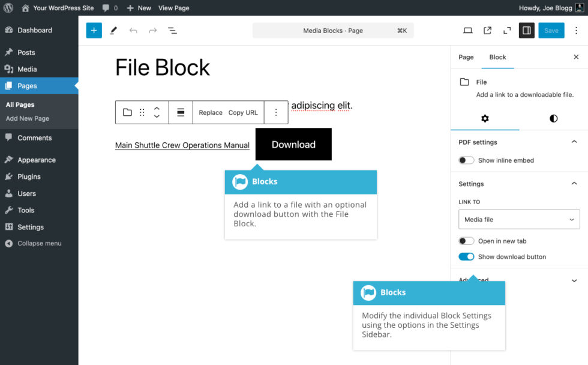The height and width of the screenshot is (365, 588).
Task: Open the New menu in admin bar
Action: tap(139, 8)
